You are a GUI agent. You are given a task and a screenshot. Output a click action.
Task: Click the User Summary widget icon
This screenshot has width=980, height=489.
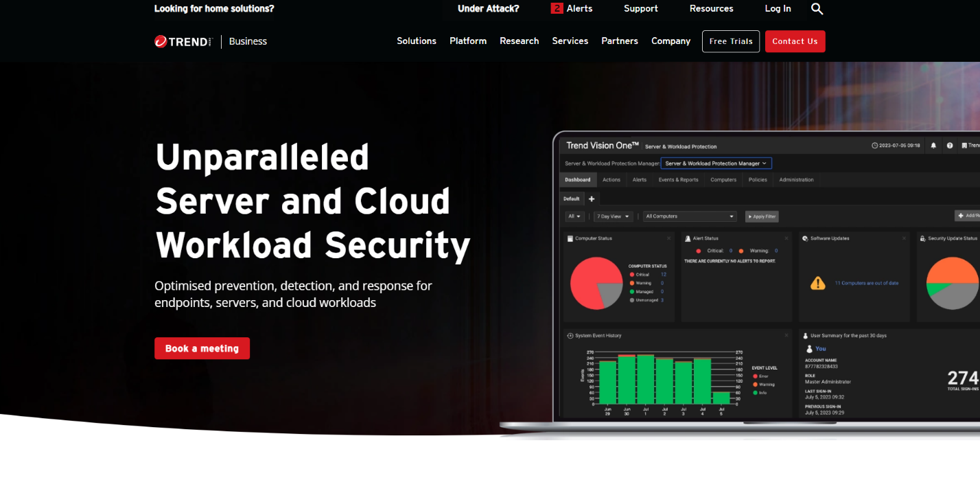[x=806, y=336]
